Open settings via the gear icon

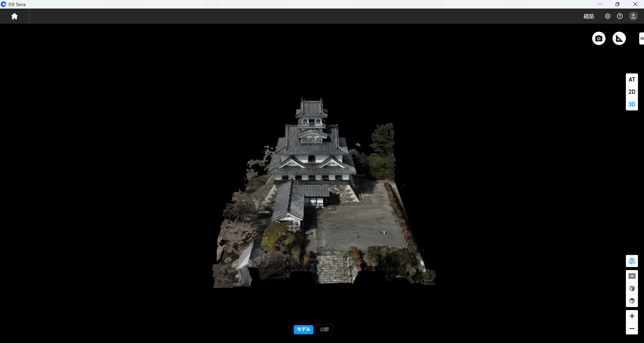607,16
